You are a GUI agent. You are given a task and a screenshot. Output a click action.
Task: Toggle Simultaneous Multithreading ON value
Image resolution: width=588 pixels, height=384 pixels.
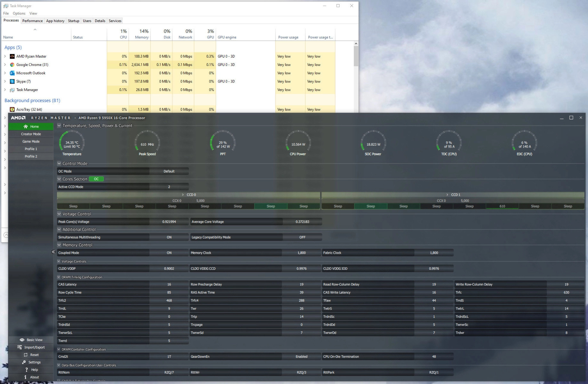click(169, 237)
